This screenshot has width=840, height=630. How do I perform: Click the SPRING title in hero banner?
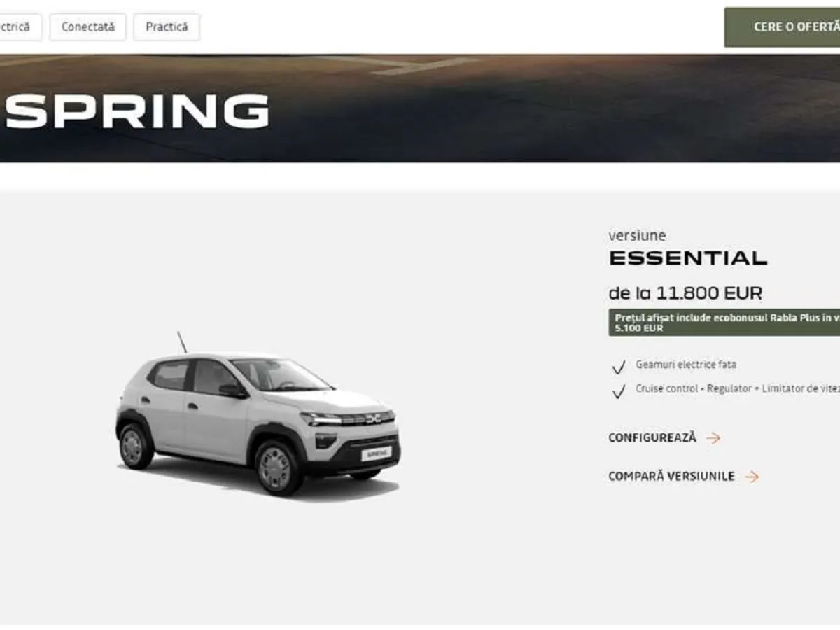[x=138, y=111]
